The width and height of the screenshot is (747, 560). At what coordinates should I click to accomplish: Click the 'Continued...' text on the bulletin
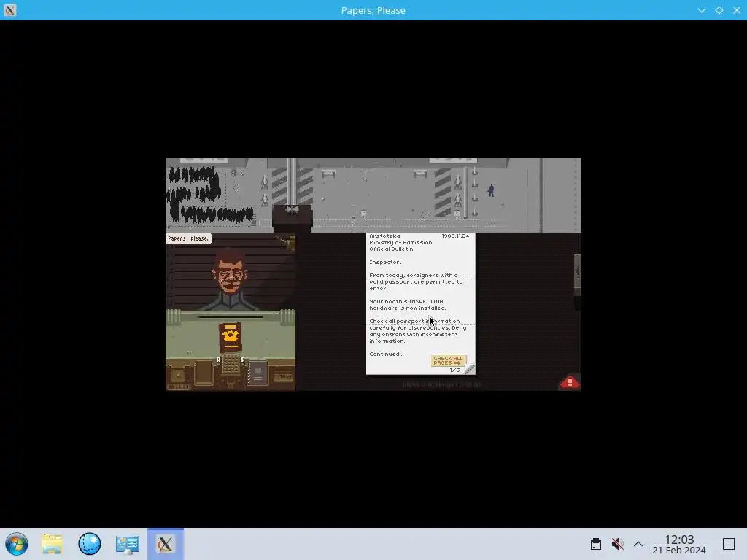pyautogui.click(x=387, y=354)
